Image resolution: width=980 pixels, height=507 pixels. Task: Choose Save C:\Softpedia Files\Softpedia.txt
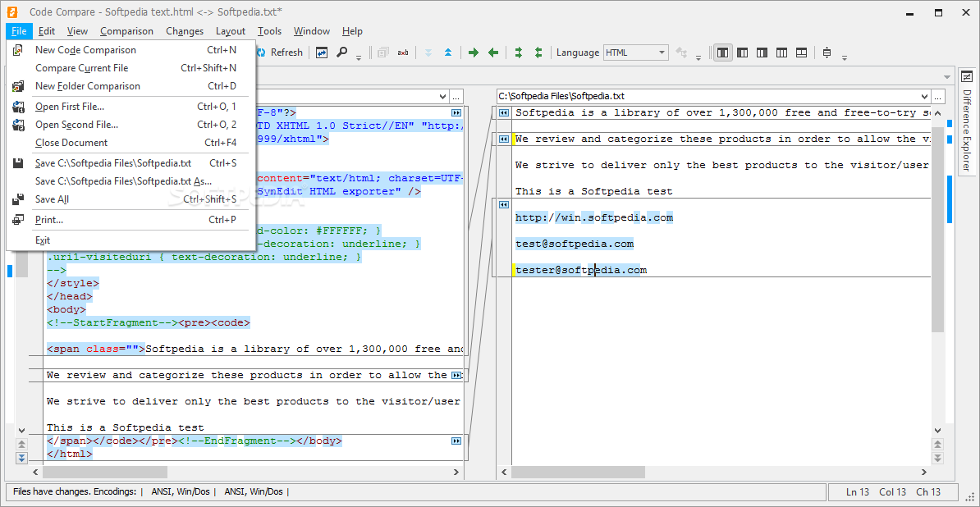coord(131,163)
